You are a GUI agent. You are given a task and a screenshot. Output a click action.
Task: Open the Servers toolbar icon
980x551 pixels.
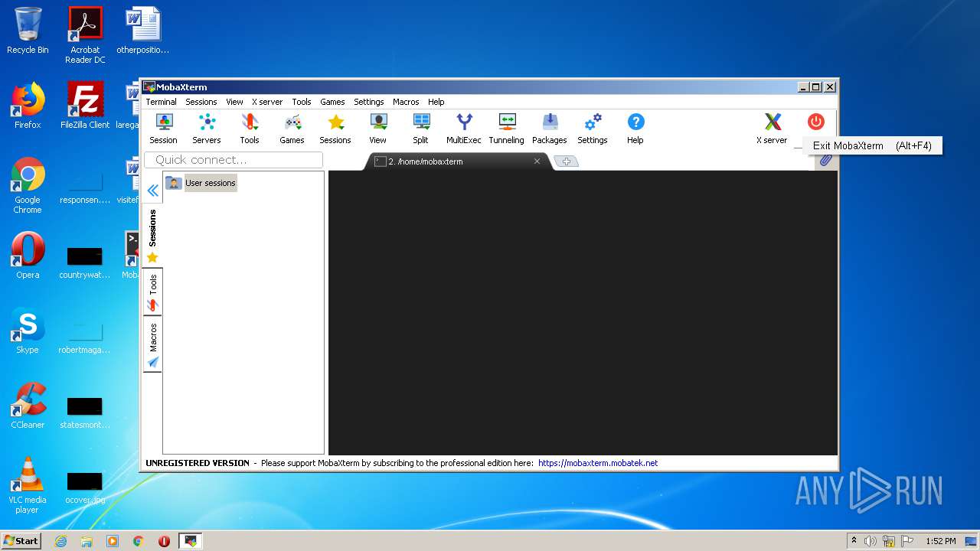206,129
